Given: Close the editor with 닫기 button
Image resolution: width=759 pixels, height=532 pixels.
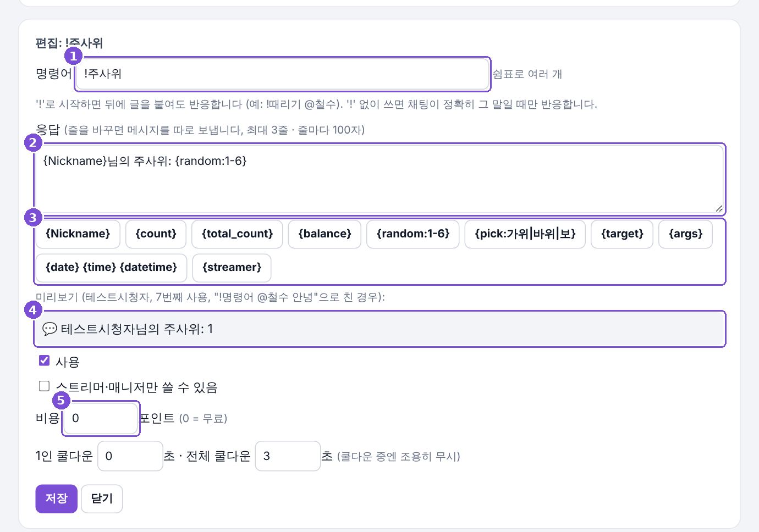Looking at the screenshot, I should coord(102,498).
